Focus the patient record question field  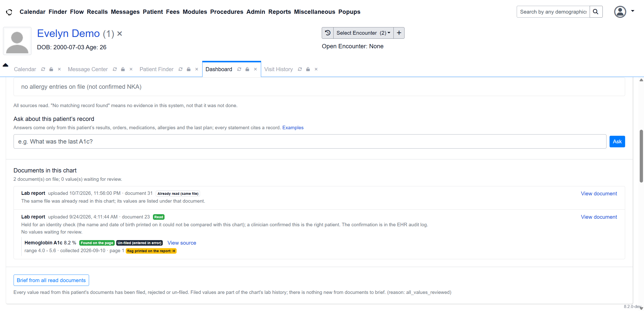click(310, 142)
